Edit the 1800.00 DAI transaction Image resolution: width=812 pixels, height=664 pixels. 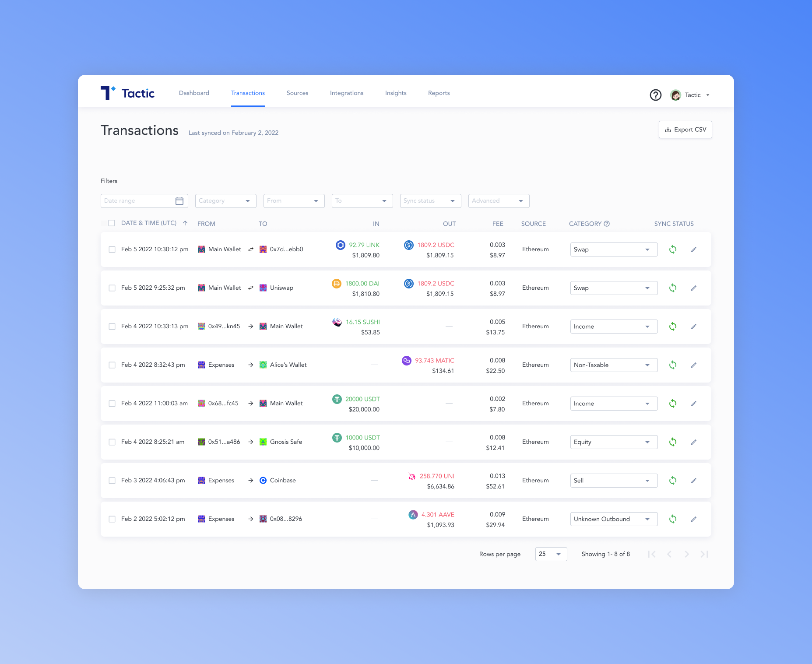[x=694, y=288]
